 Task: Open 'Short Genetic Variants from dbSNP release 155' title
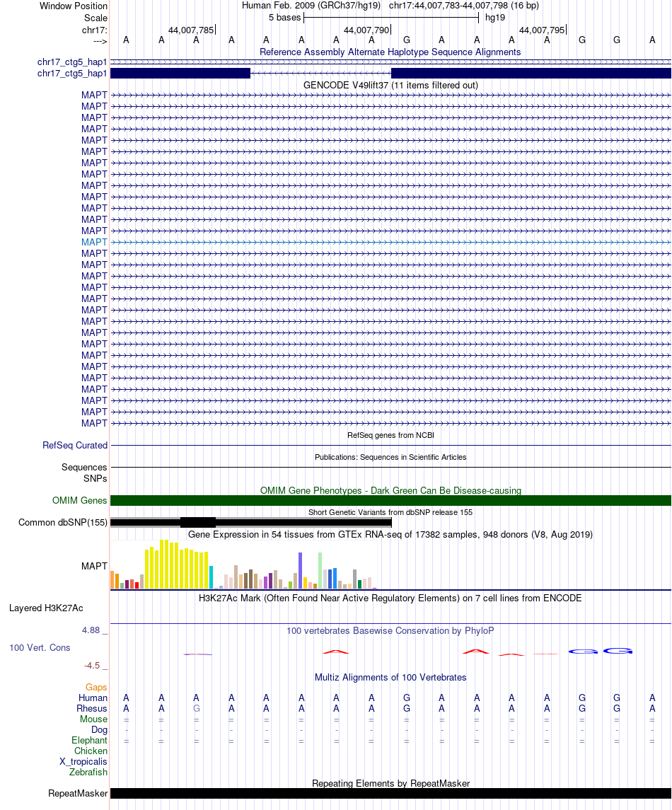tap(390, 512)
